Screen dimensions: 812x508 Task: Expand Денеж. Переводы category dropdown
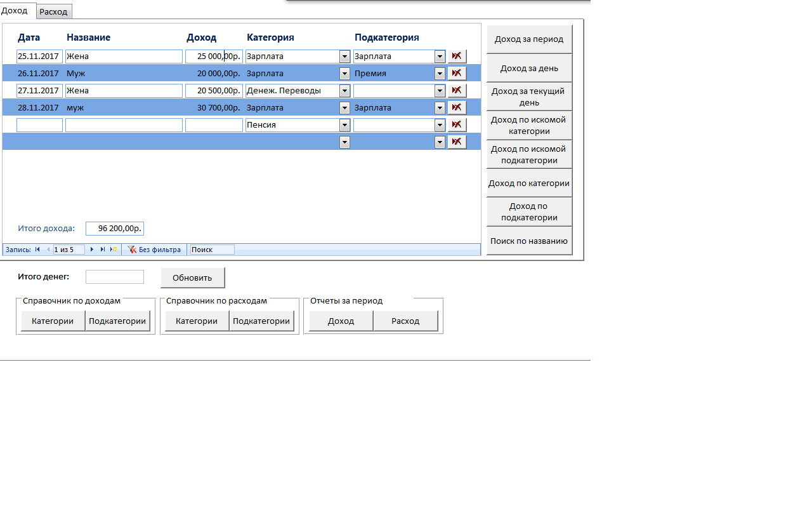pos(344,91)
